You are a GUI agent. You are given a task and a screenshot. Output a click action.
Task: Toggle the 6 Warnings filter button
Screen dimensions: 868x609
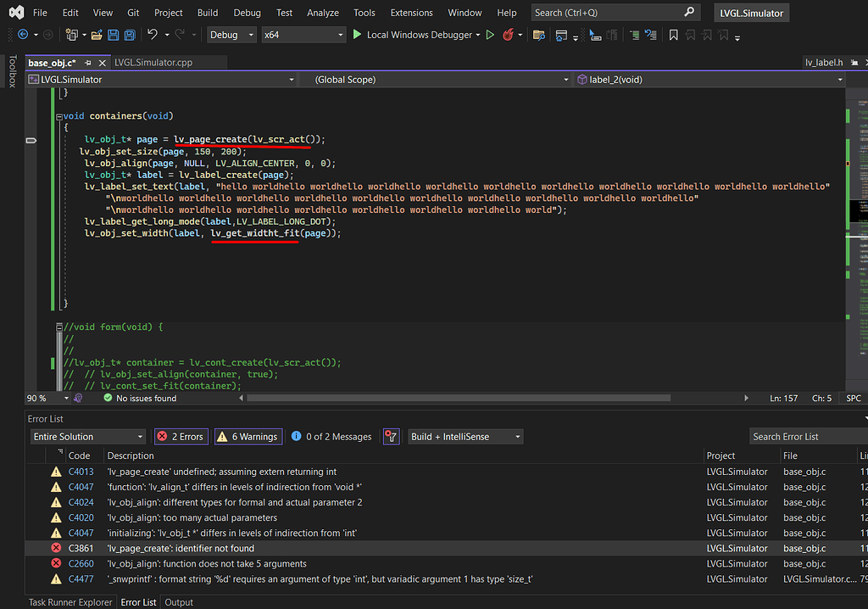(x=248, y=437)
